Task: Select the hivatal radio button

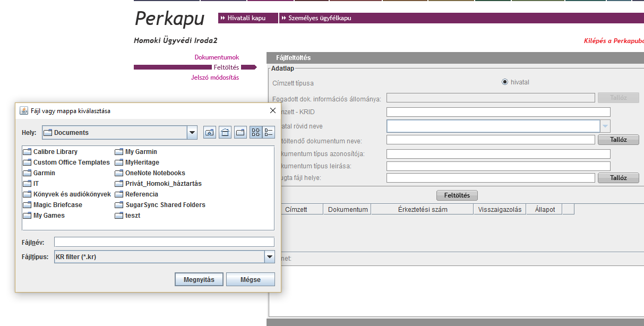Action: 505,82
